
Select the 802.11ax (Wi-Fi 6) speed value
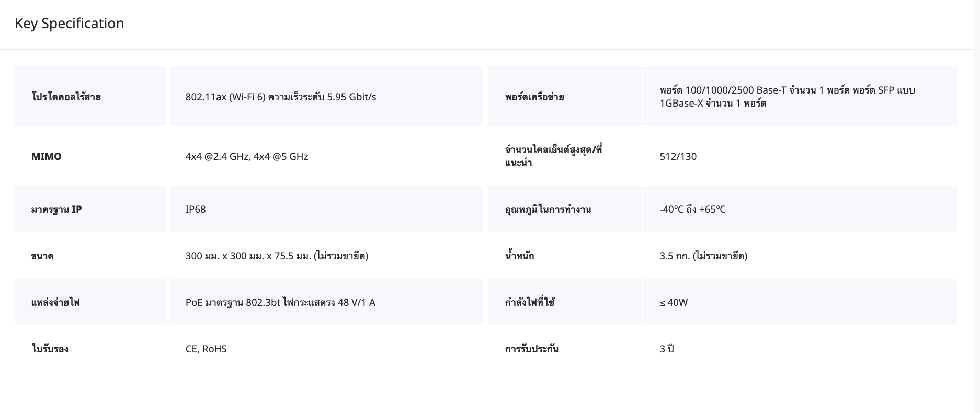click(x=280, y=97)
